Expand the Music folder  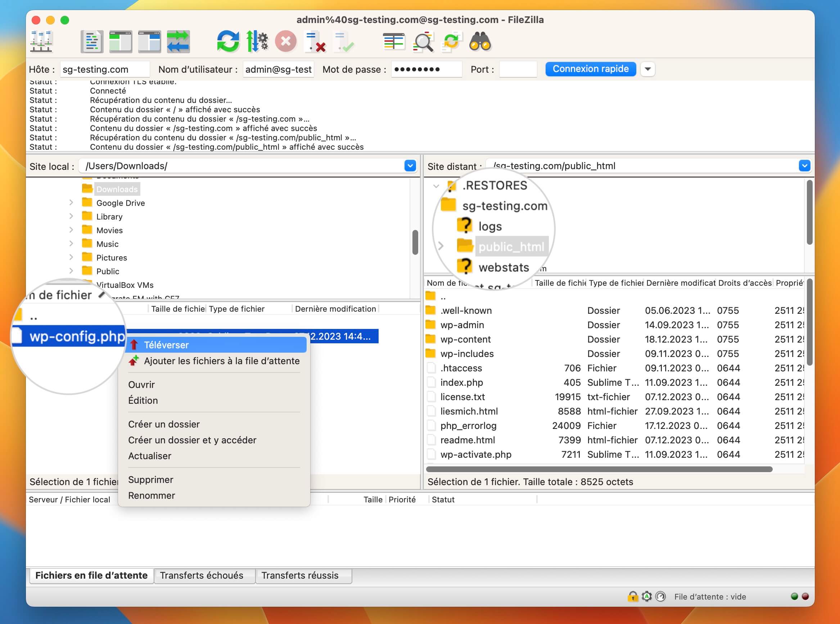71,243
